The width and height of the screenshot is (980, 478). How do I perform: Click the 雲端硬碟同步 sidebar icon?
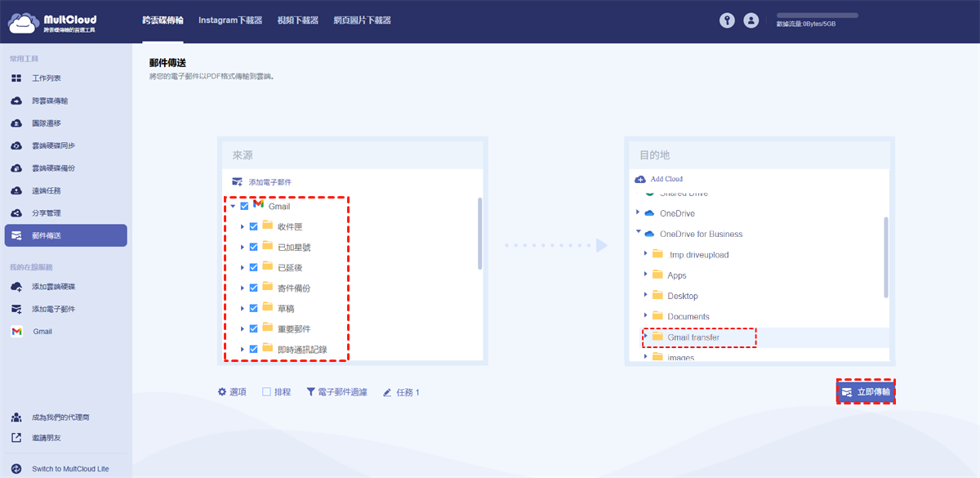point(16,145)
